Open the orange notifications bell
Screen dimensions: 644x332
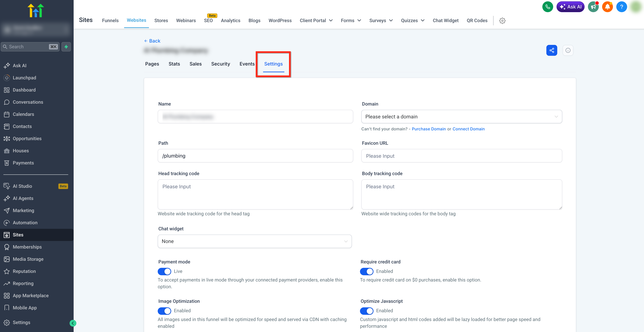(x=607, y=7)
